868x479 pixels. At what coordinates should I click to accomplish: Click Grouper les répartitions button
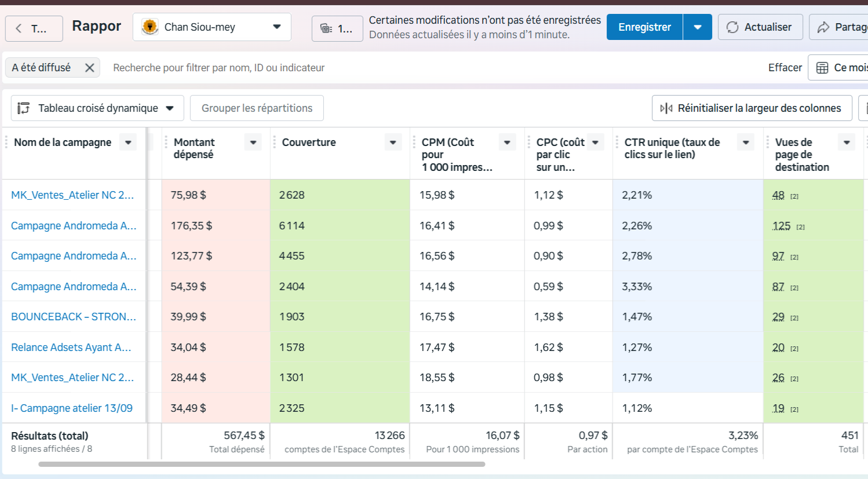pos(257,108)
